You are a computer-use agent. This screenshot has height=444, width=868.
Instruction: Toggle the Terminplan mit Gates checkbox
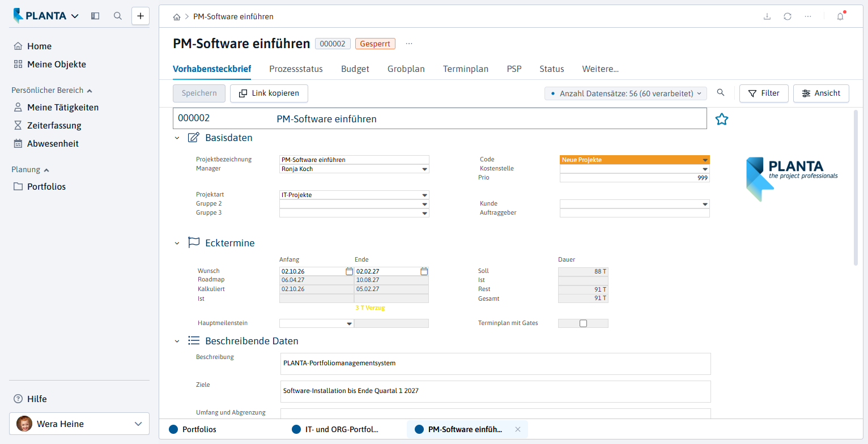583,323
